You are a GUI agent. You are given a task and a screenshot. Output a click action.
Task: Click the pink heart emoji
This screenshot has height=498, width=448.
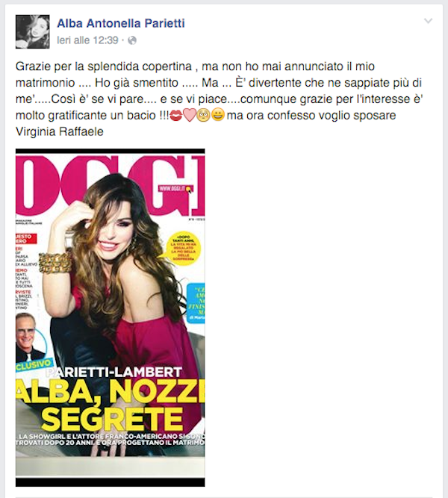190,116
